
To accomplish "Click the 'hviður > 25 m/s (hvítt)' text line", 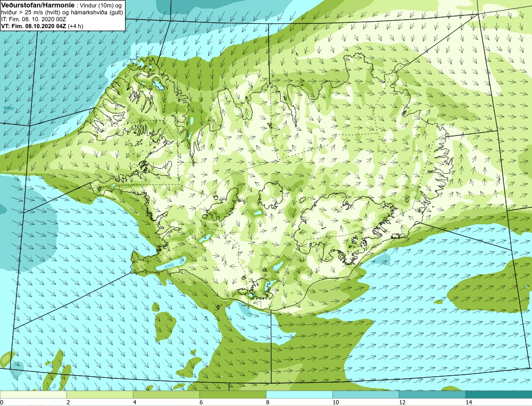I will coord(62,12).
